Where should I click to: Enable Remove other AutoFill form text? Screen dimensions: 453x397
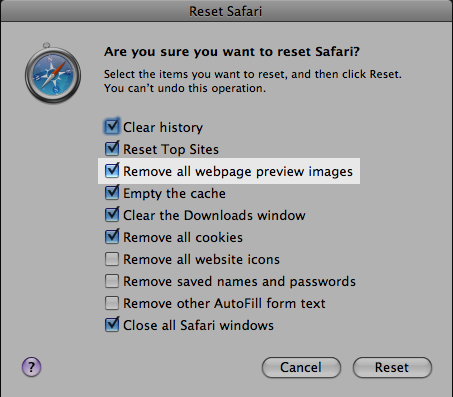point(112,303)
